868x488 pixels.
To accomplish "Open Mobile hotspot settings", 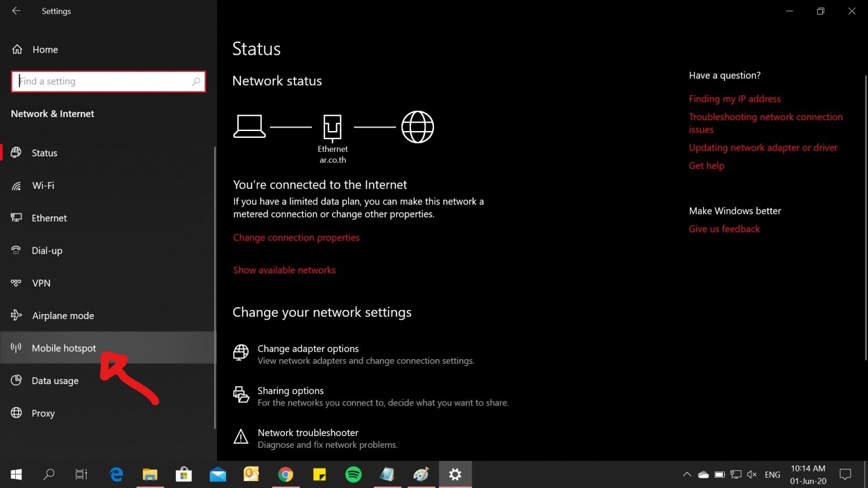I will click(63, 348).
